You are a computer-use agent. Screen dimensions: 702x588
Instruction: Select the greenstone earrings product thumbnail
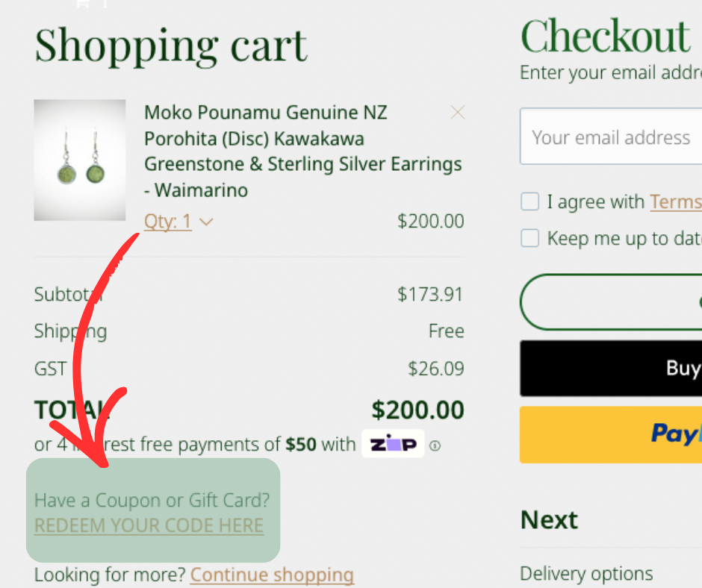click(79, 160)
